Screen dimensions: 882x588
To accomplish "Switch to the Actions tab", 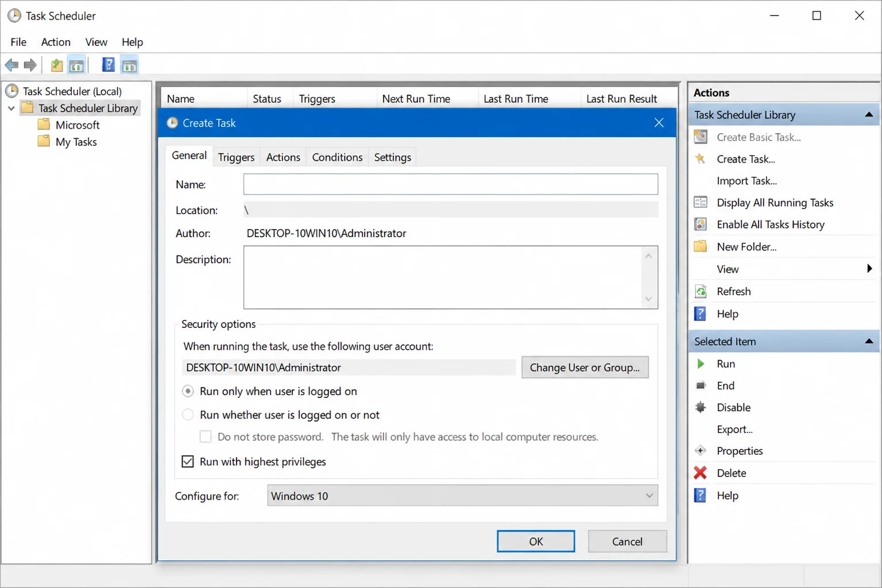I will 283,157.
